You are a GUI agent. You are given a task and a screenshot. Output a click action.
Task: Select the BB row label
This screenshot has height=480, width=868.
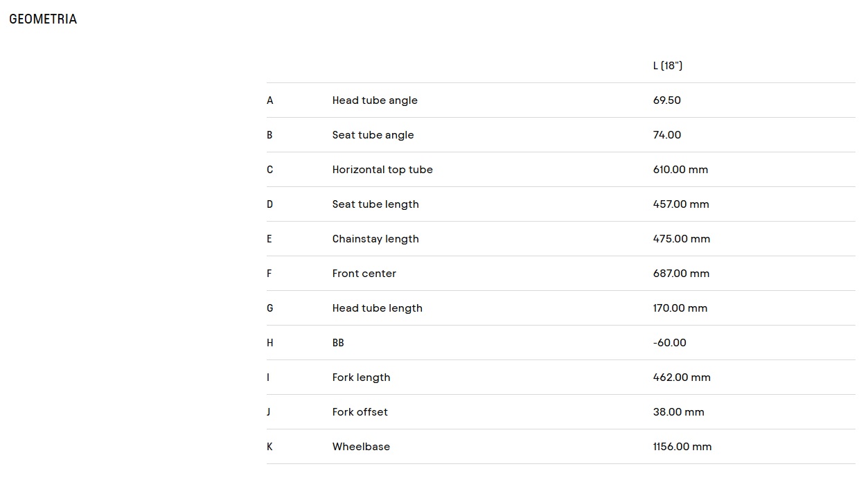338,343
